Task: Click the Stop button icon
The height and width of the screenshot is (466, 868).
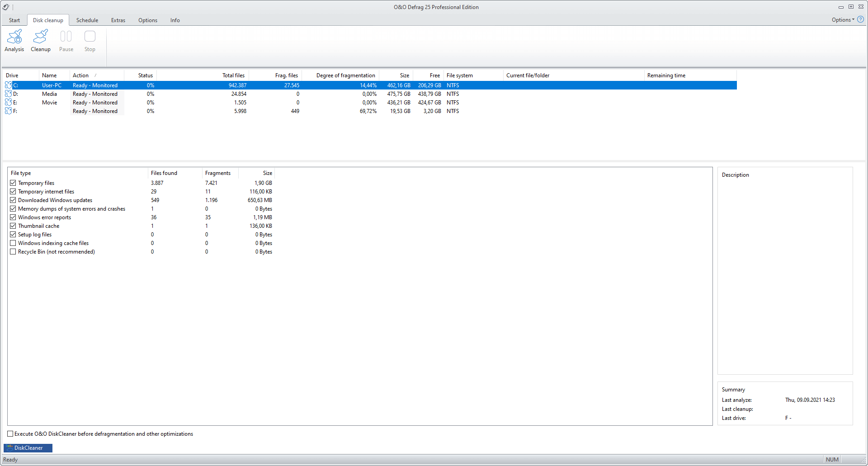Action: 90,36
